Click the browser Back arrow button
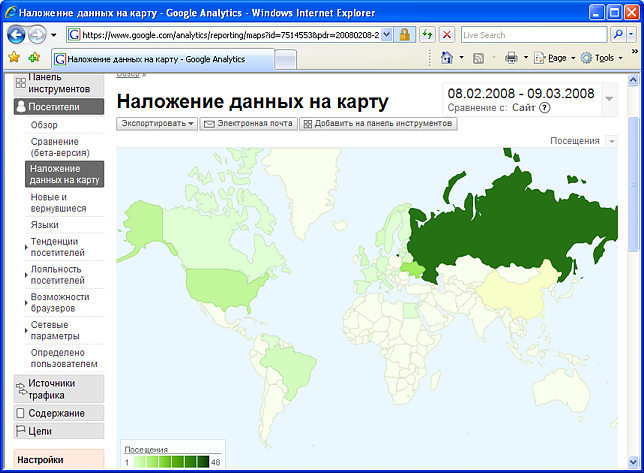 point(16,35)
